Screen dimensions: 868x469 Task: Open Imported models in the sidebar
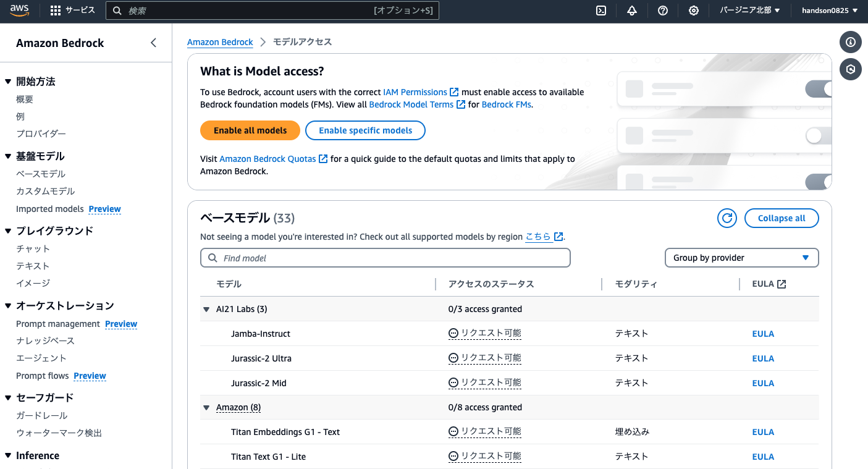[49, 209]
